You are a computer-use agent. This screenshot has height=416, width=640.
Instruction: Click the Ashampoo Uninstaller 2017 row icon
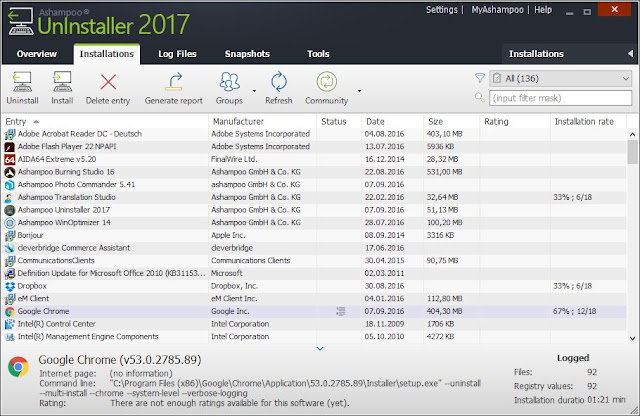pyautogui.click(x=9, y=210)
